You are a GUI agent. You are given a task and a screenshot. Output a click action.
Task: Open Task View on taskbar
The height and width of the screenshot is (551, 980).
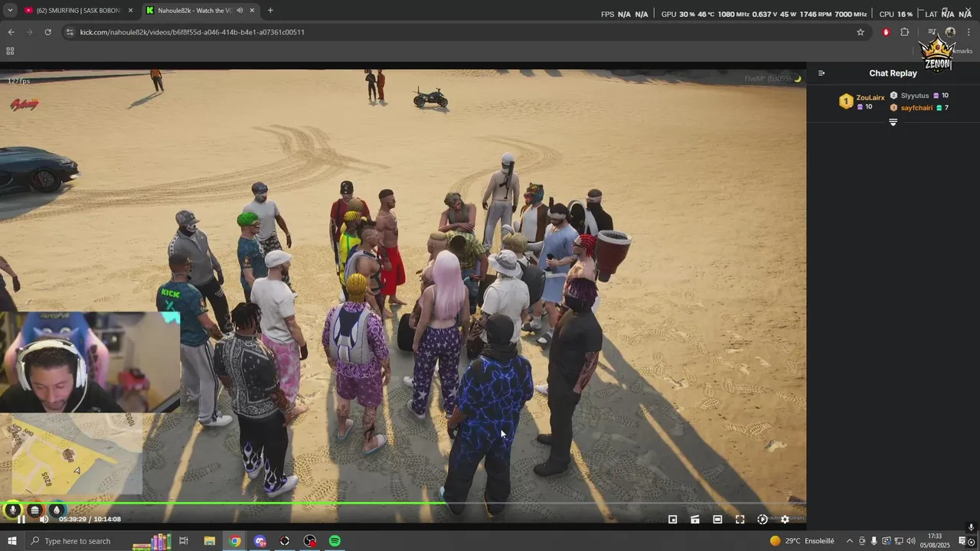[184, 541]
